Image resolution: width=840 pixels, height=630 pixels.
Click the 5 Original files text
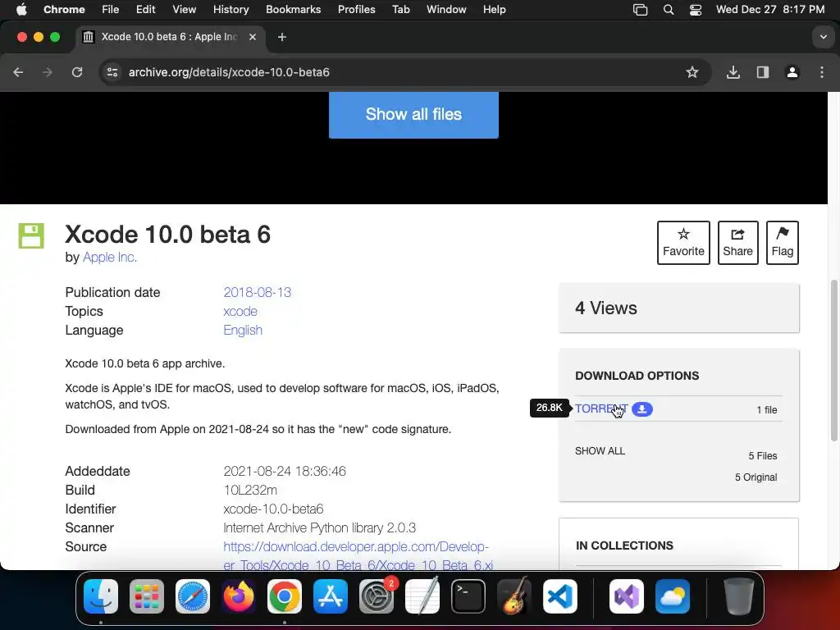pos(756,477)
